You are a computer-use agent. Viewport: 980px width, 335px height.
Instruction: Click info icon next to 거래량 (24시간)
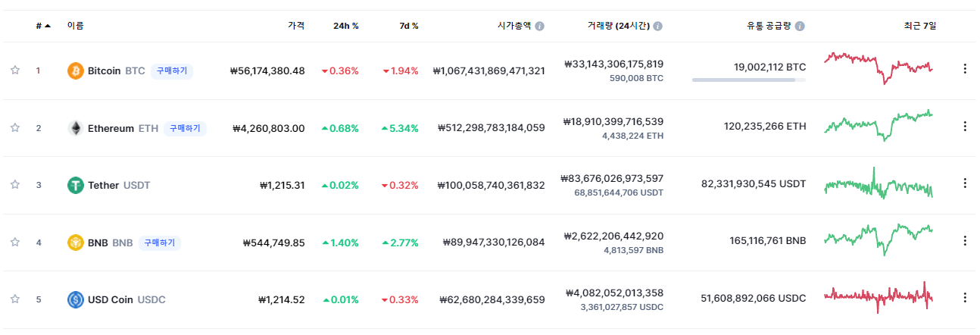[x=657, y=26]
